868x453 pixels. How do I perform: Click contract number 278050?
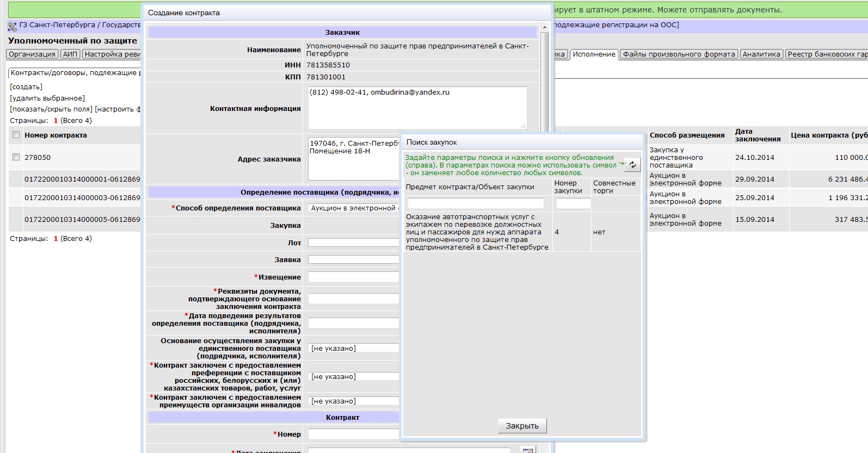click(38, 158)
